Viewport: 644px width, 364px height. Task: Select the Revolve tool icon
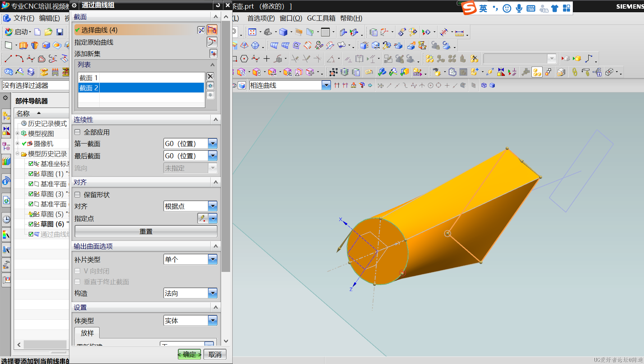coord(35,45)
